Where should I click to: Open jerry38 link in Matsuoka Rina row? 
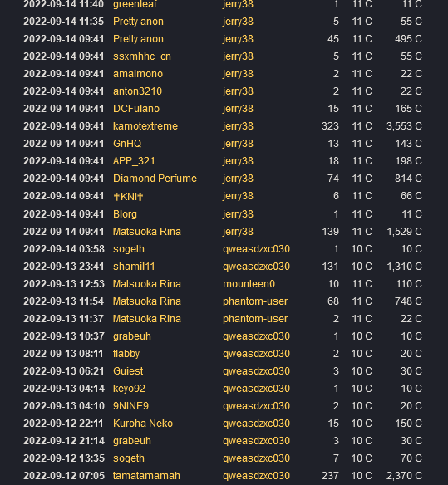(238, 232)
